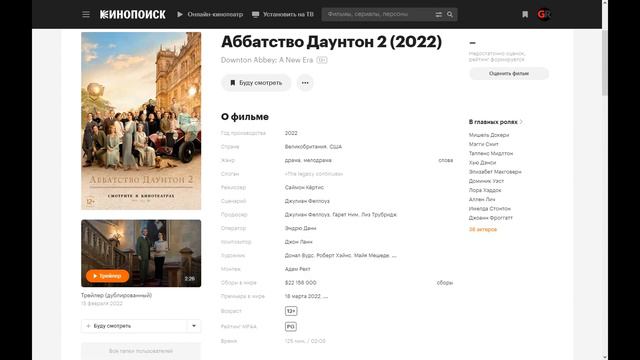Open actor Доминик Уэст page
The height and width of the screenshot is (360, 640).
click(486, 181)
